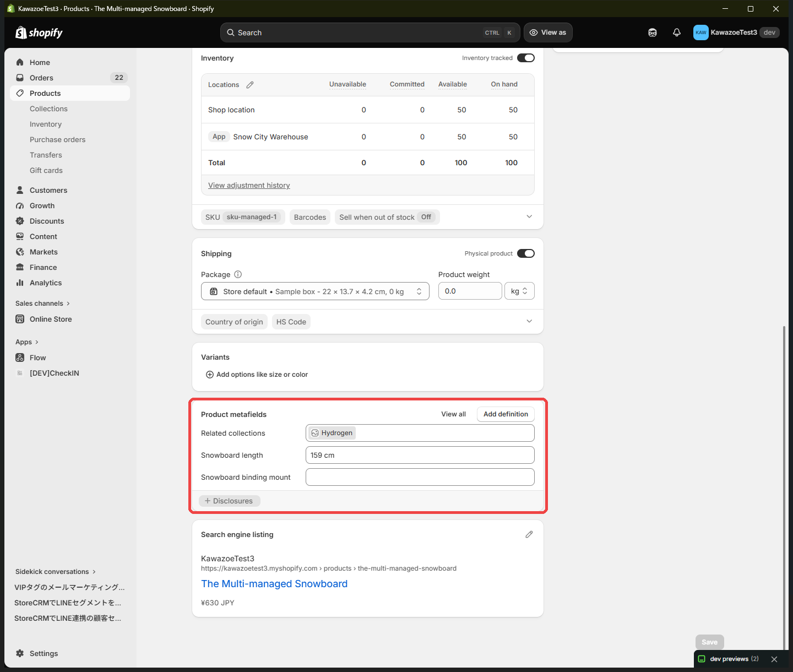Open Gift cards in the sidebar
The height and width of the screenshot is (672, 793).
[46, 170]
